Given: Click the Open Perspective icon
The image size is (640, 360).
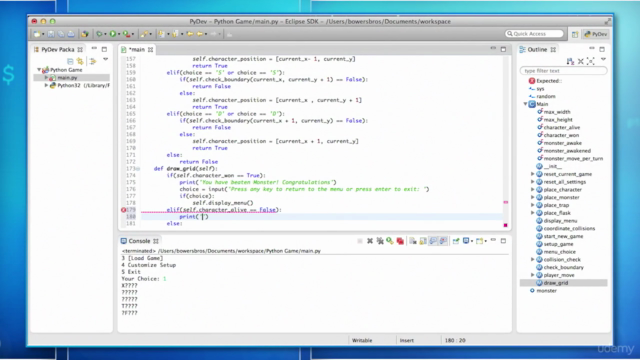Looking at the screenshot, I should point(575,34).
